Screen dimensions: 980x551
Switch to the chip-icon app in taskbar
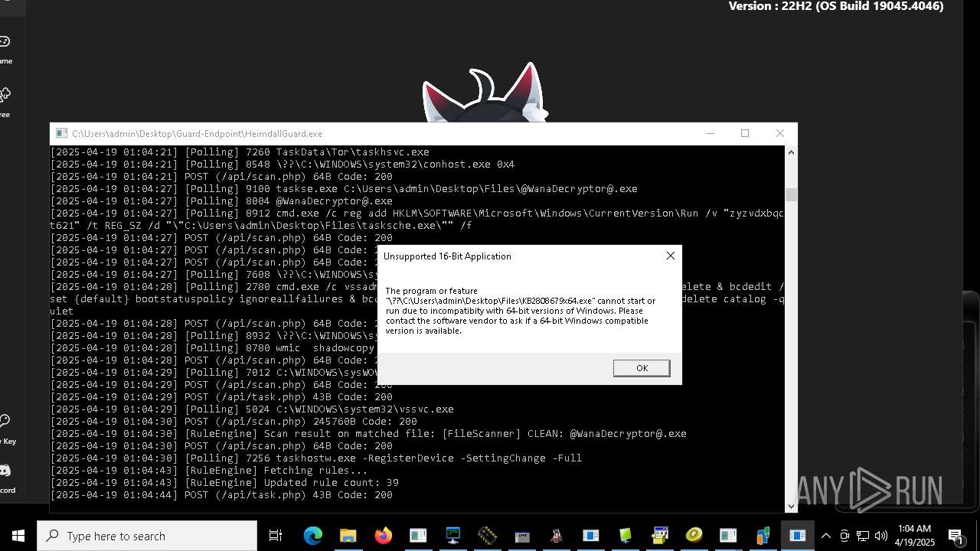click(x=487, y=536)
